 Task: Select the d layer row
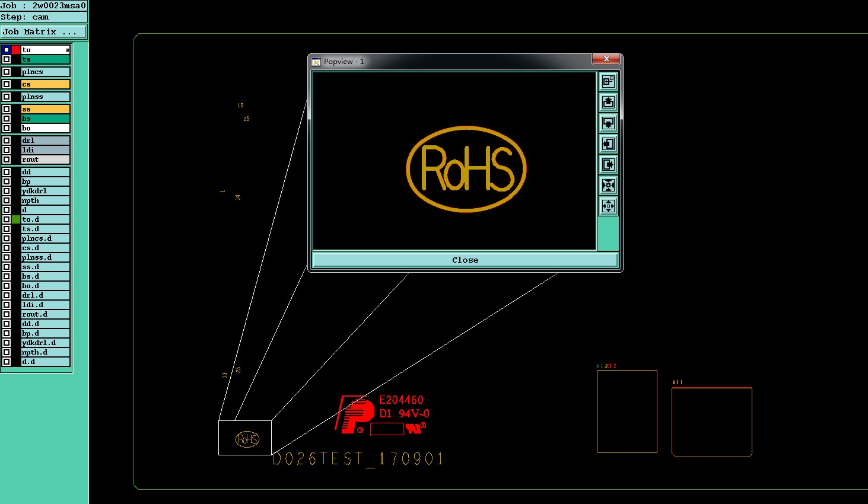tap(46, 210)
